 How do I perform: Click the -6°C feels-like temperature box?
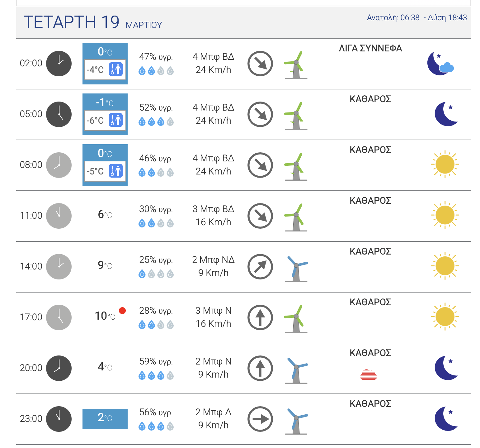pos(105,120)
